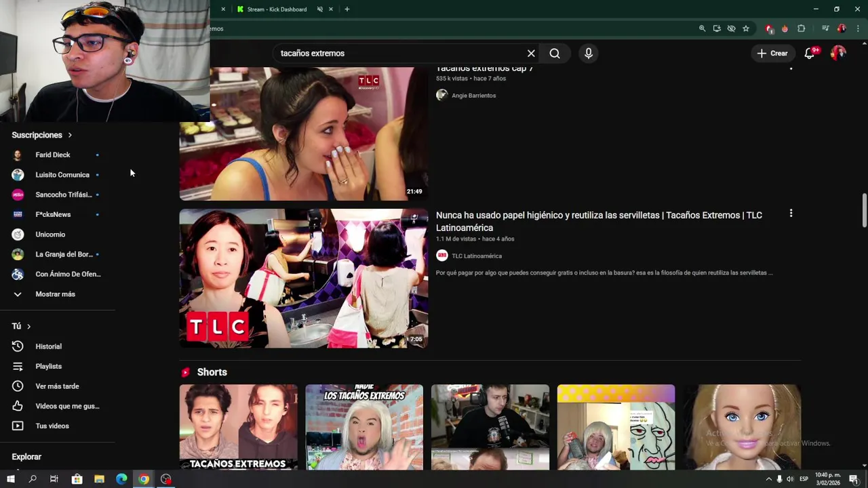The width and height of the screenshot is (868, 488).
Task: Click the 1.1 M de vistas text
Action: 456,239
